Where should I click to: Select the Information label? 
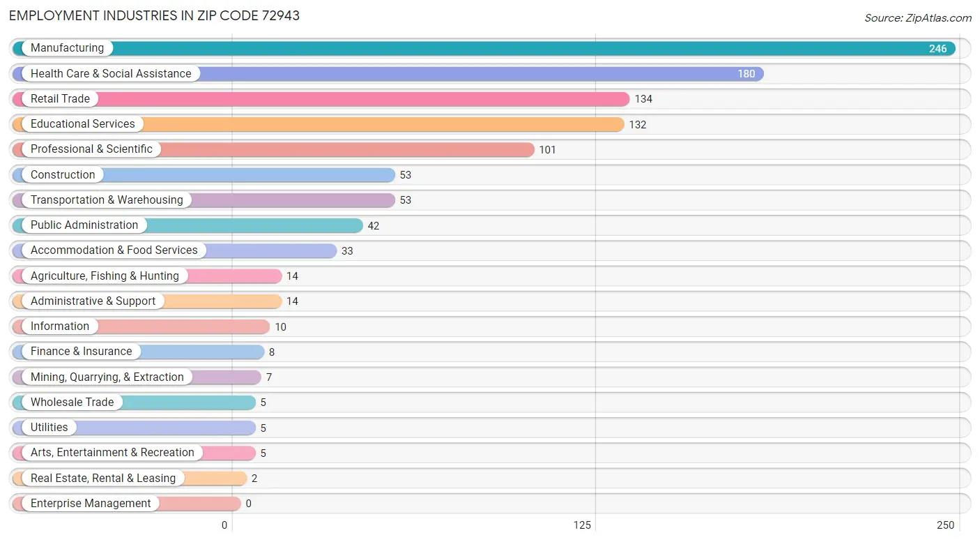pos(60,326)
